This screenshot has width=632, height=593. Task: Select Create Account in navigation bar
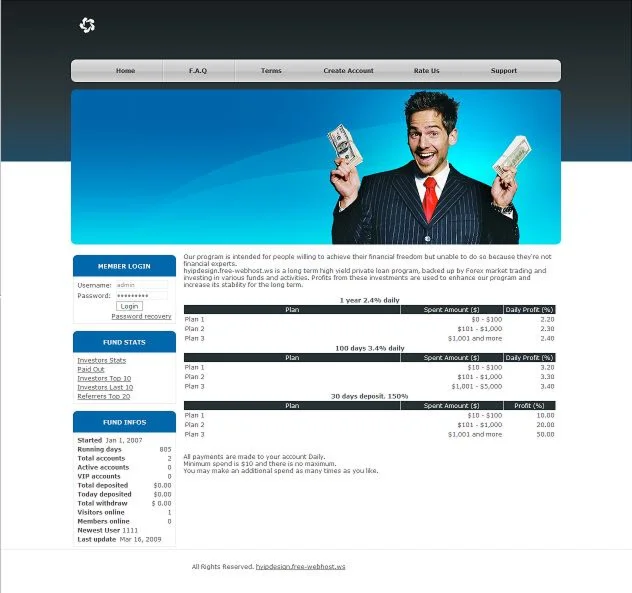coord(348,71)
